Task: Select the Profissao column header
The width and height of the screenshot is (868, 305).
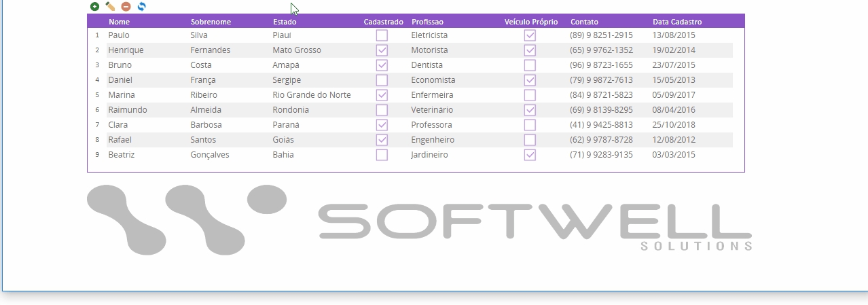Action: 427,22
